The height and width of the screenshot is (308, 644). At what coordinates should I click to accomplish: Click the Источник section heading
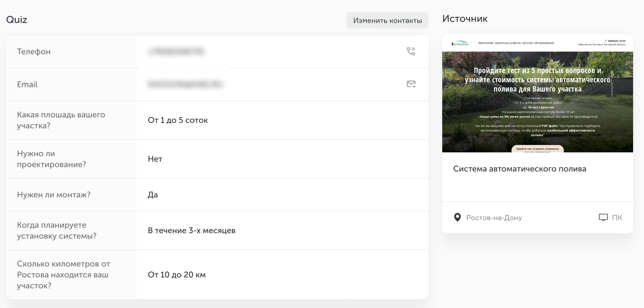(465, 19)
